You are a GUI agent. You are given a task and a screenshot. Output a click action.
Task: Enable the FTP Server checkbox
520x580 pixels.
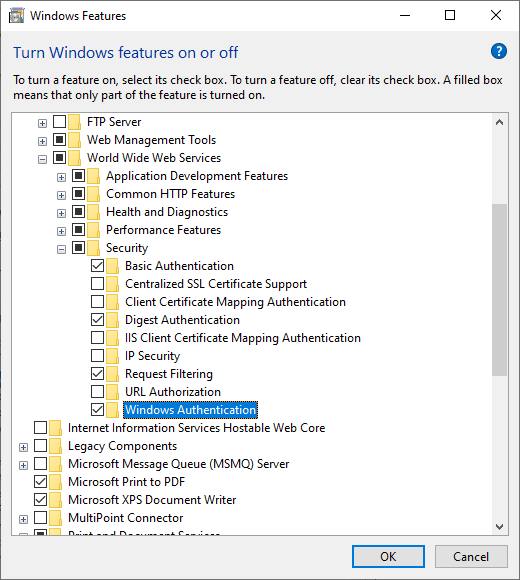(x=59, y=121)
